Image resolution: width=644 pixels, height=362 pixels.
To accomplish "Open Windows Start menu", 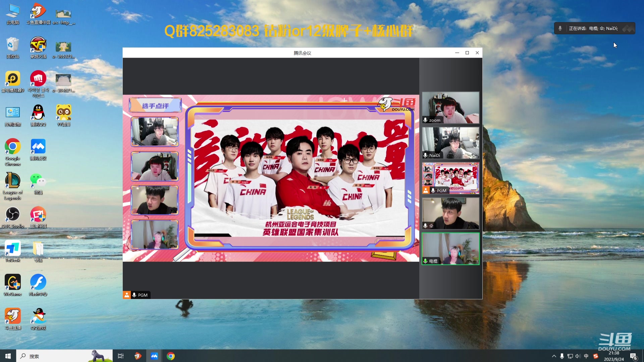I will click(x=8, y=356).
